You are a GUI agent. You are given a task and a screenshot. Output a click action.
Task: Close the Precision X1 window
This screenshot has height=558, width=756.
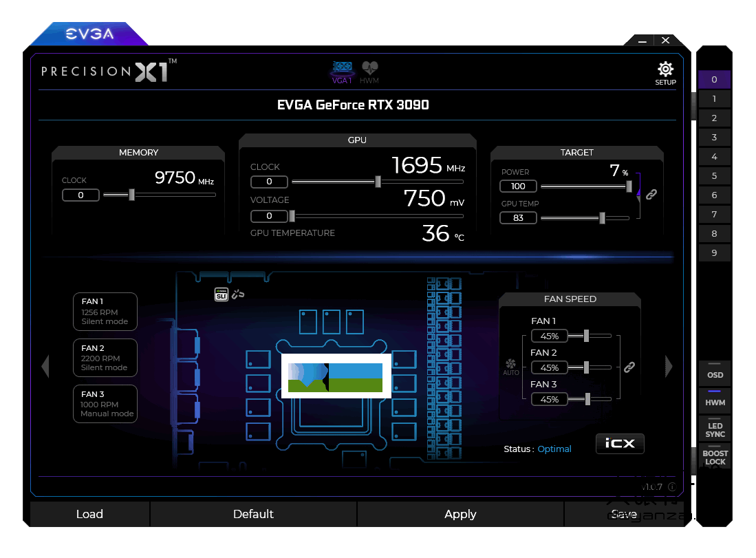click(665, 41)
